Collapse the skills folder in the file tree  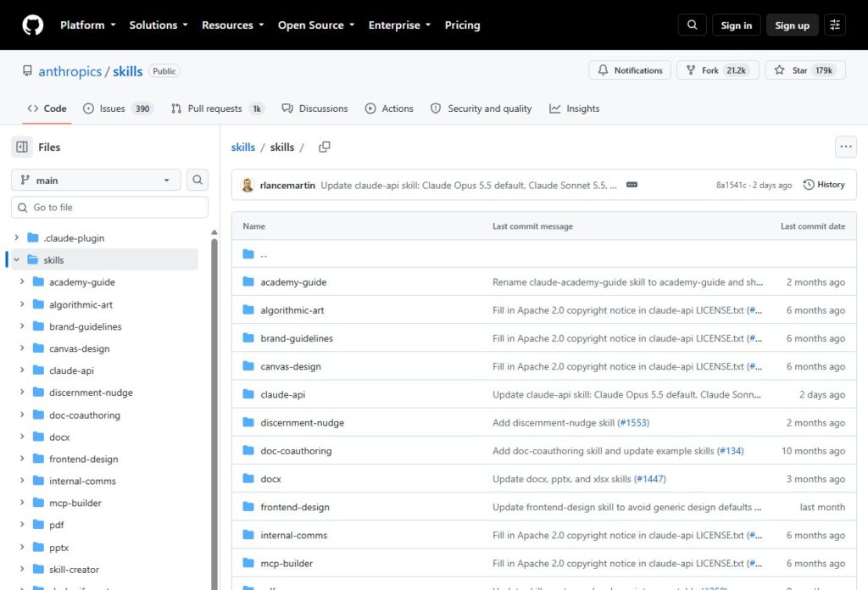pos(17,259)
